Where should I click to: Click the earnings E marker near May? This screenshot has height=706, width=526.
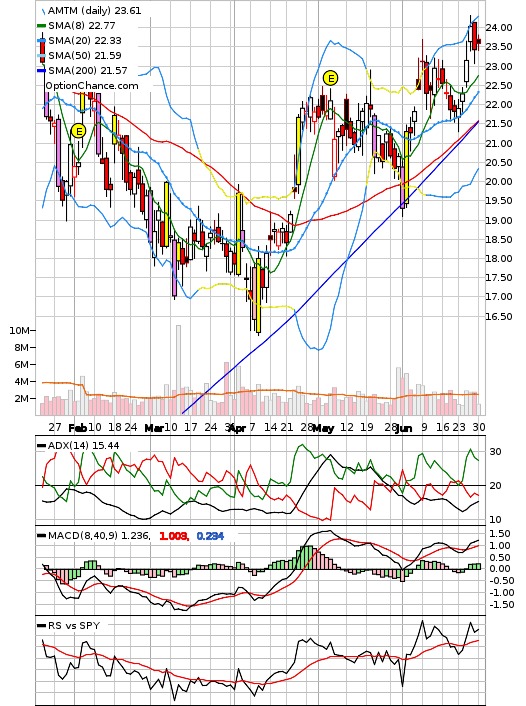pyautogui.click(x=330, y=78)
